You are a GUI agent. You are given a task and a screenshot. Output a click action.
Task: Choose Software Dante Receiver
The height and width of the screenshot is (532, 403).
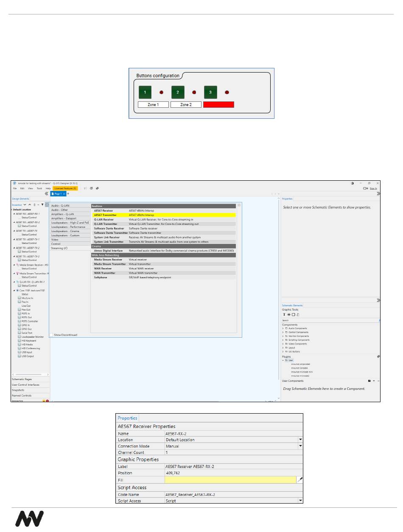coord(163,228)
